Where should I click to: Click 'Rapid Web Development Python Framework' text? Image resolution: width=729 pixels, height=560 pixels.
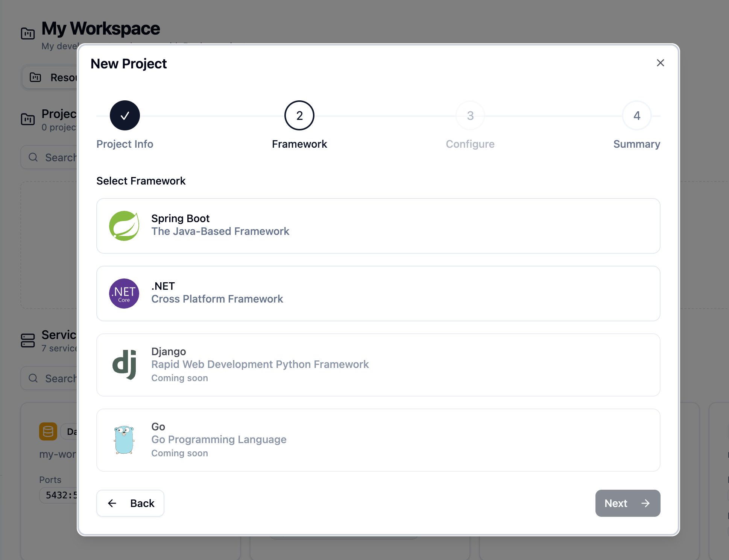(260, 364)
